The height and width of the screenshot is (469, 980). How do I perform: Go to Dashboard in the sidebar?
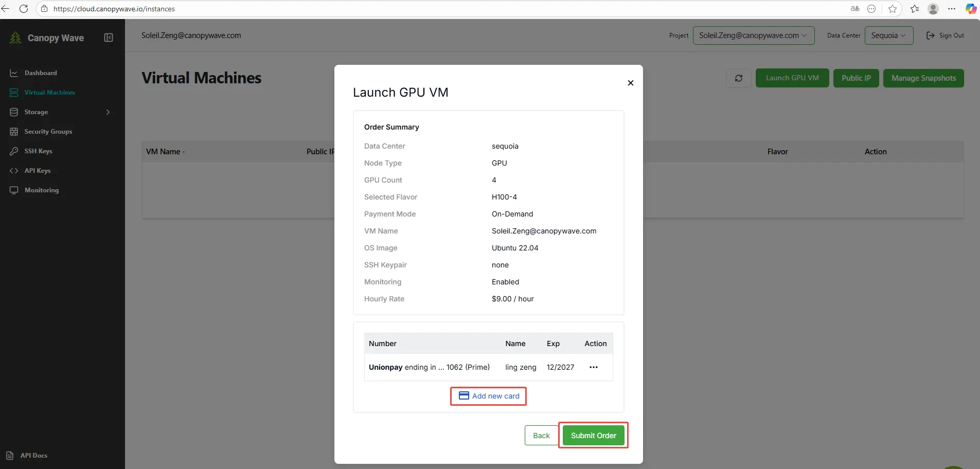click(x=41, y=73)
